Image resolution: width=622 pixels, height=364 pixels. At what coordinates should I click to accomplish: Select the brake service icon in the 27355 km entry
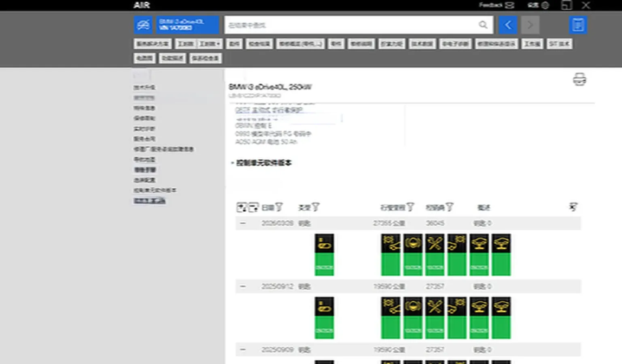(413, 243)
